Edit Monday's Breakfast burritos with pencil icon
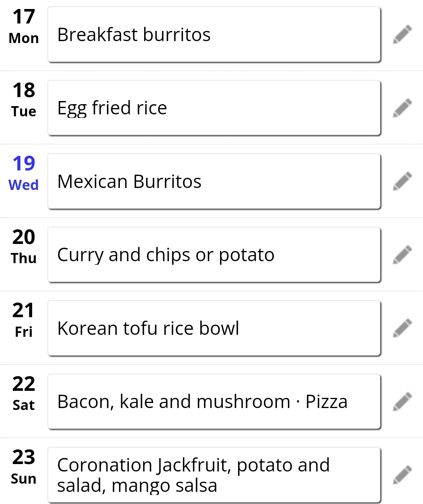 tap(403, 34)
